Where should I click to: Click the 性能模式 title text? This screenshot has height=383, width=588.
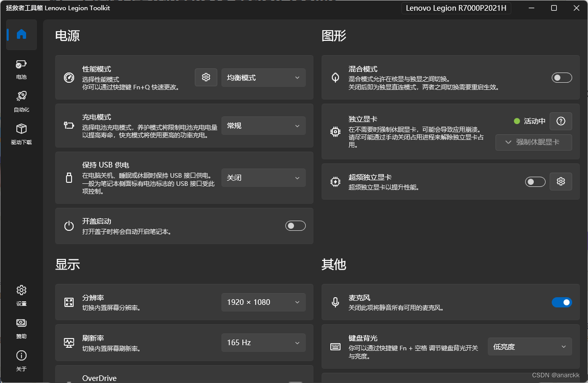tap(97, 69)
